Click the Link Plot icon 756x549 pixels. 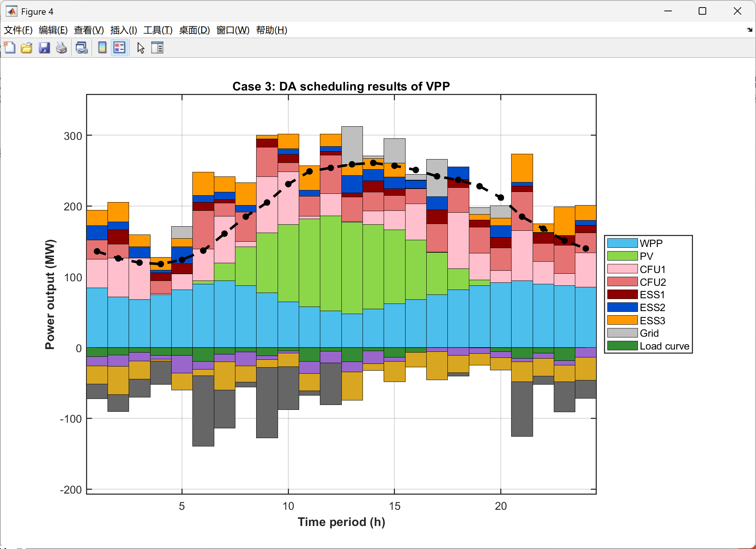(x=81, y=48)
